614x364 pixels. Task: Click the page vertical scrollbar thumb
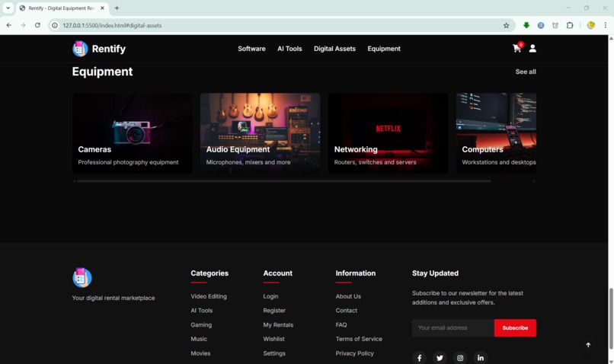coord(611,318)
